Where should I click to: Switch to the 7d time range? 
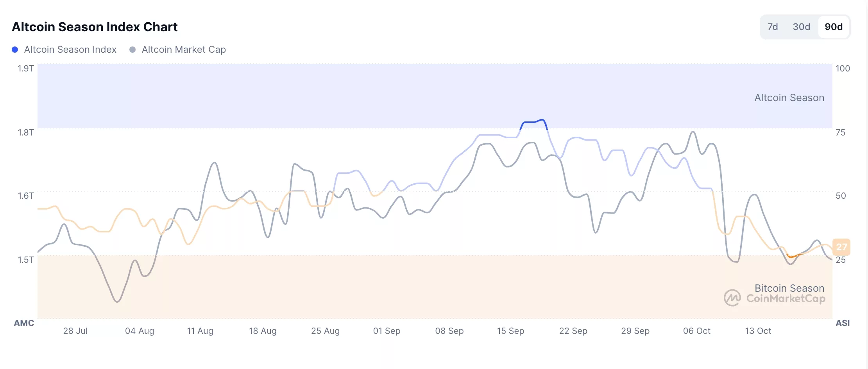click(773, 27)
